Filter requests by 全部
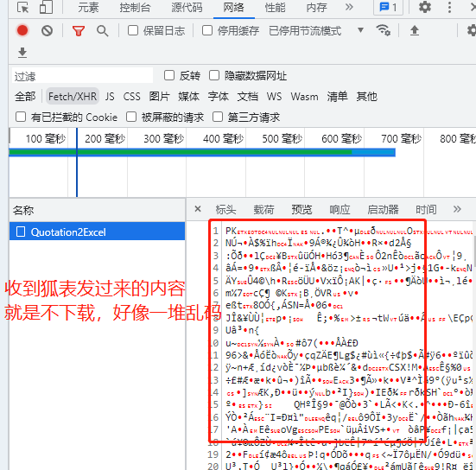This screenshot has height=470, width=476. 25,97
